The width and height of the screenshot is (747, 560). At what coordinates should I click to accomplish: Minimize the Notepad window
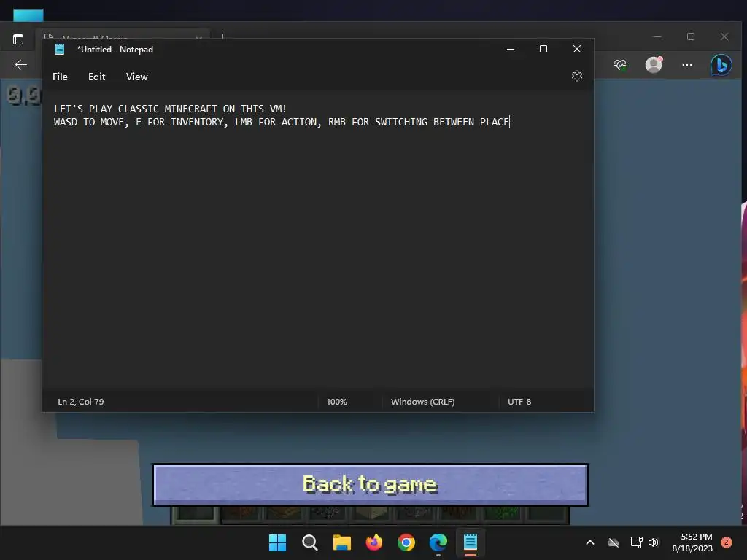point(511,49)
